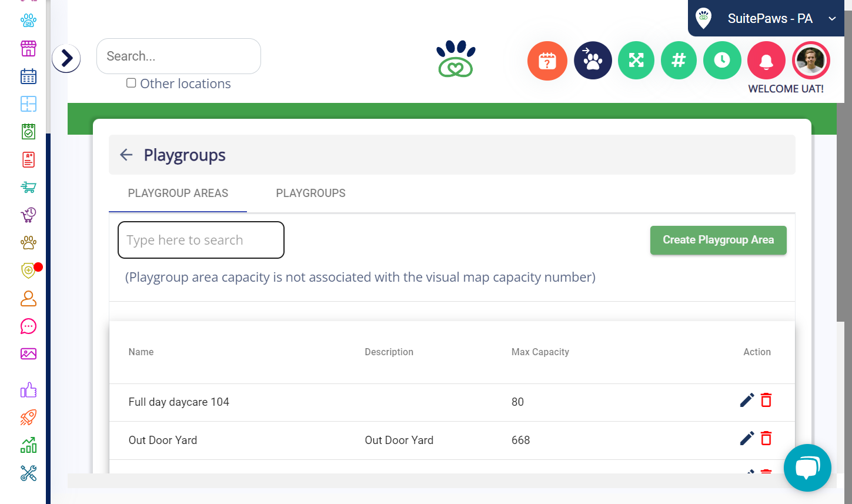Switch to the Playgroups tab
This screenshot has height=504, width=852.
click(311, 193)
